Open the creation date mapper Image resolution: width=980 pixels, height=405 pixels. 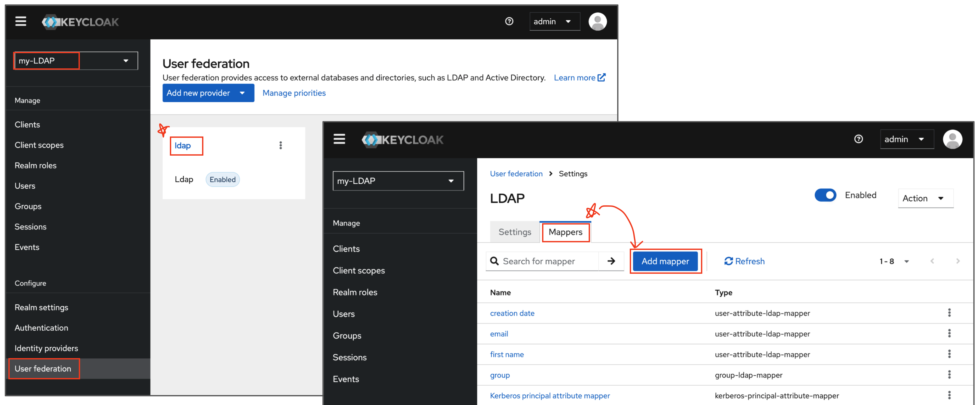512,313
